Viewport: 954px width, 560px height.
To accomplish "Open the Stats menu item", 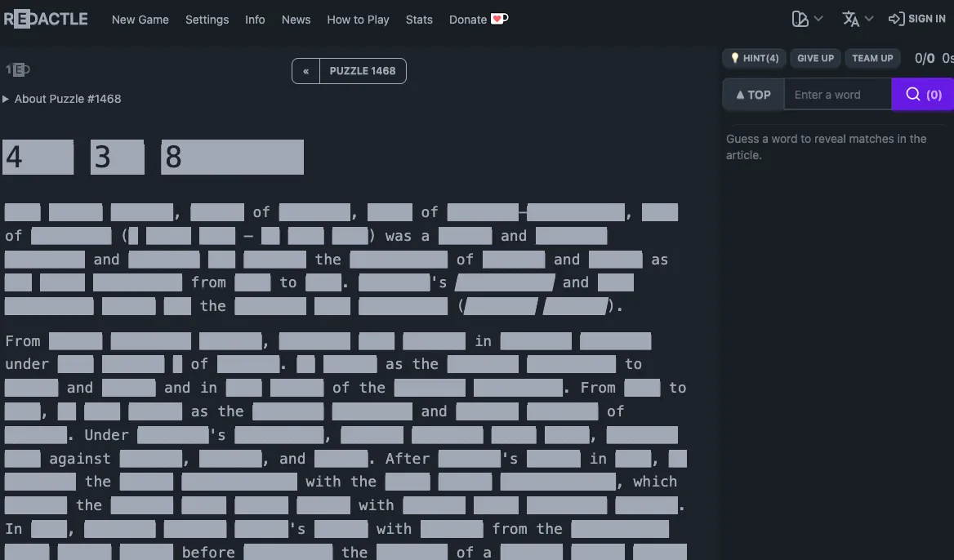I will (x=419, y=20).
